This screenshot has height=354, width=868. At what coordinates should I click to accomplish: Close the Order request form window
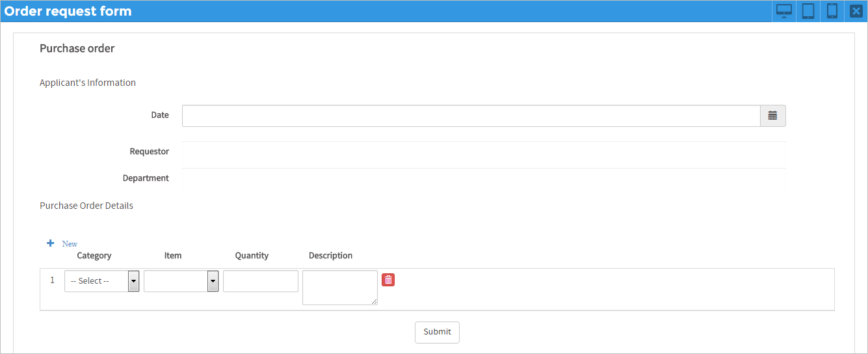(856, 11)
